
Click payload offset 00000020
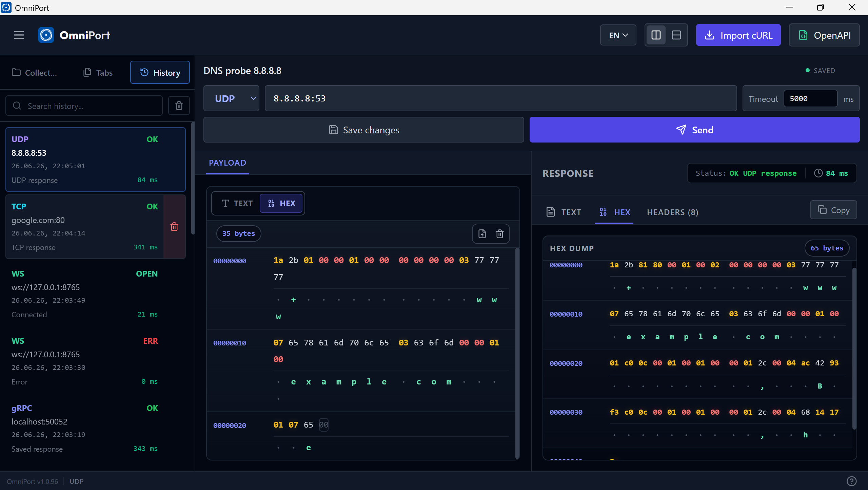(230, 425)
